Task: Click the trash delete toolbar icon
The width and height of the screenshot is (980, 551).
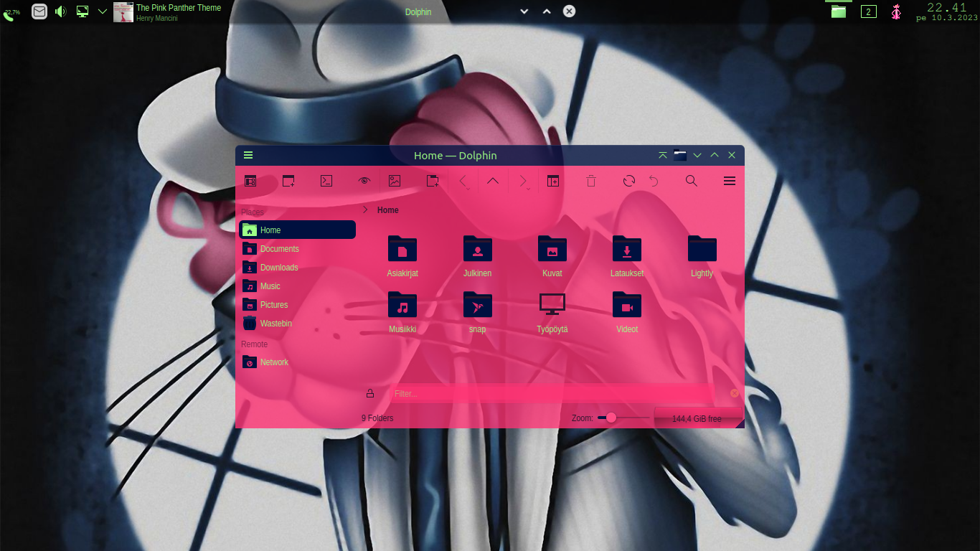Action: click(x=591, y=181)
